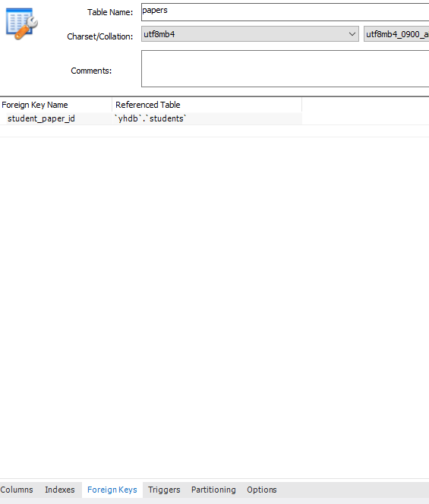Click the table editor wrench icon
Image resolution: width=429 pixels, height=504 pixels.
[x=22, y=24]
